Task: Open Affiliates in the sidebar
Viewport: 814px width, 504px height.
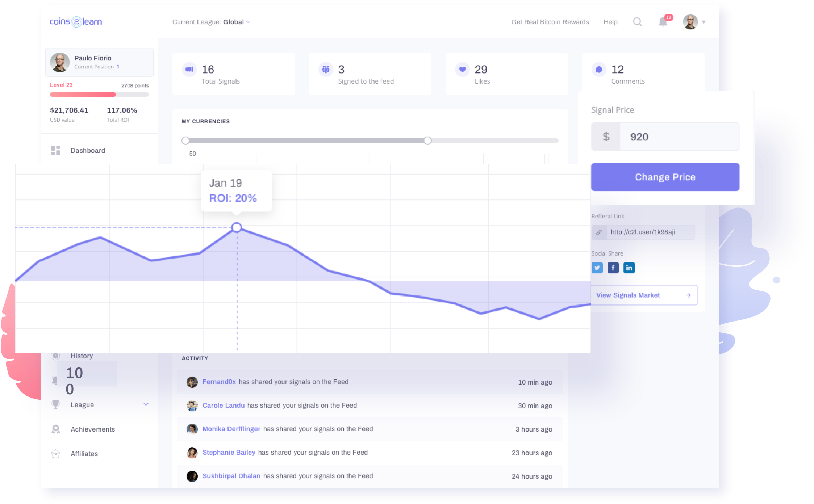Action: coord(84,454)
